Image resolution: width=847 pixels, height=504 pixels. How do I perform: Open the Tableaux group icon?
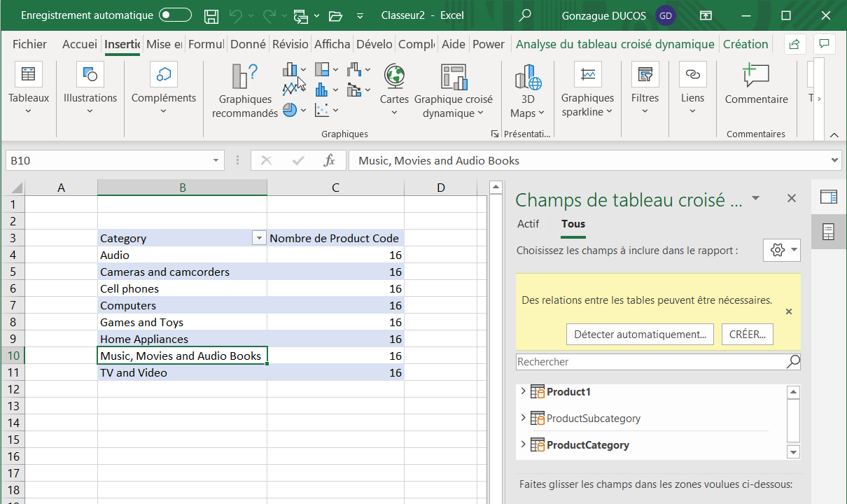tap(29, 73)
